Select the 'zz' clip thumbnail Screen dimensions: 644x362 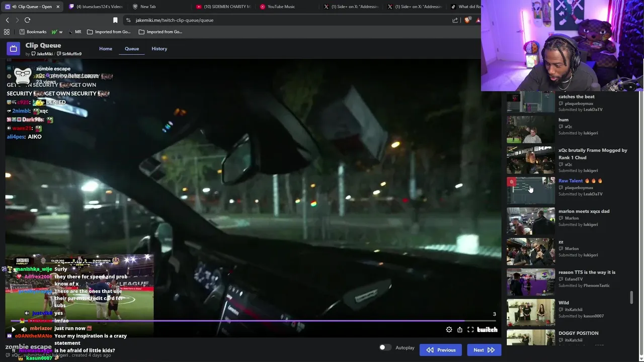pyautogui.click(x=531, y=251)
